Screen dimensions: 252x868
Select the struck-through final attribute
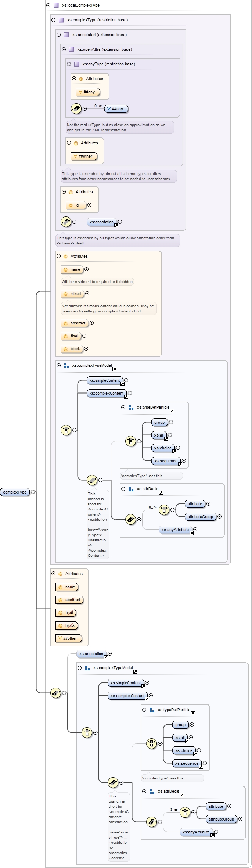(66, 613)
